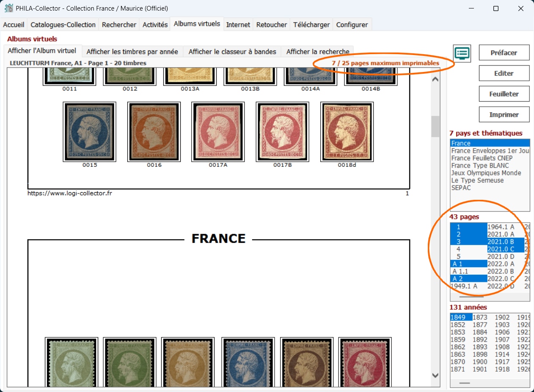Screen dimensions: 534x392
Task: Switch to Afficher le classeur à bandes
Action: tap(232, 52)
